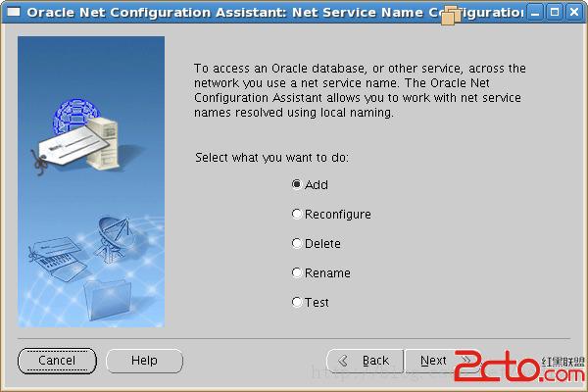
Task: Click the 'Select what you want to do:' label
Action: pyautogui.click(x=271, y=158)
